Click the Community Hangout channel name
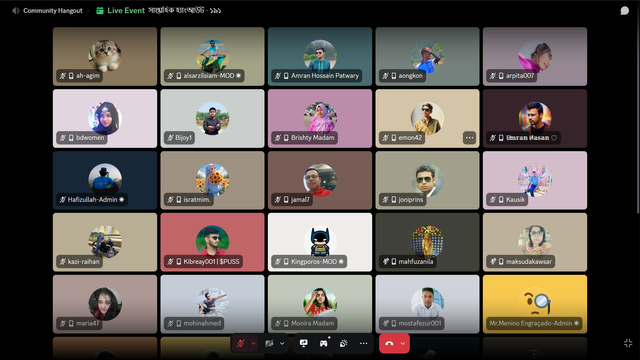This screenshot has height=360, width=640. coord(53,11)
